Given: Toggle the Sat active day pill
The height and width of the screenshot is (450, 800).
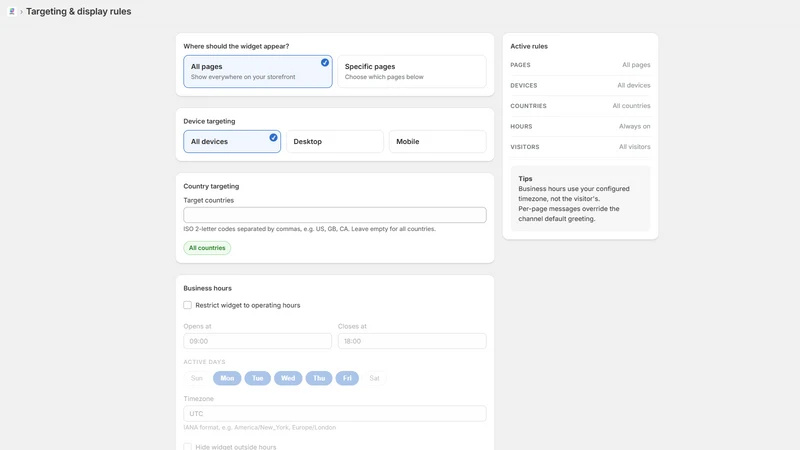Looking at the screenshot, I should point(374,378).
